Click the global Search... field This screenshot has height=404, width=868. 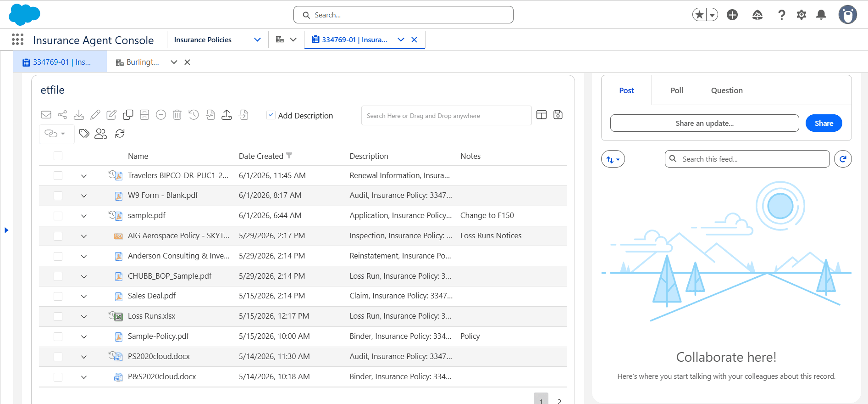[x=404, y=15]
